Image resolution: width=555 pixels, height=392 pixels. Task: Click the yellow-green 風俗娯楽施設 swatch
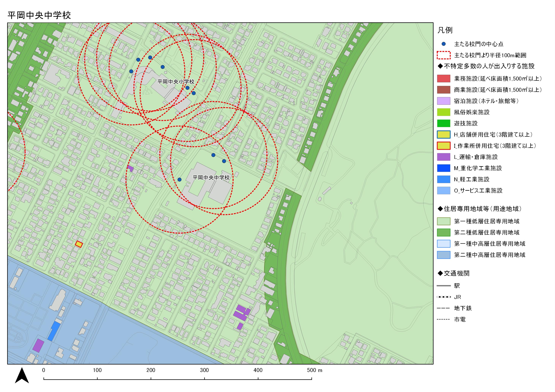tap(444, 112)
